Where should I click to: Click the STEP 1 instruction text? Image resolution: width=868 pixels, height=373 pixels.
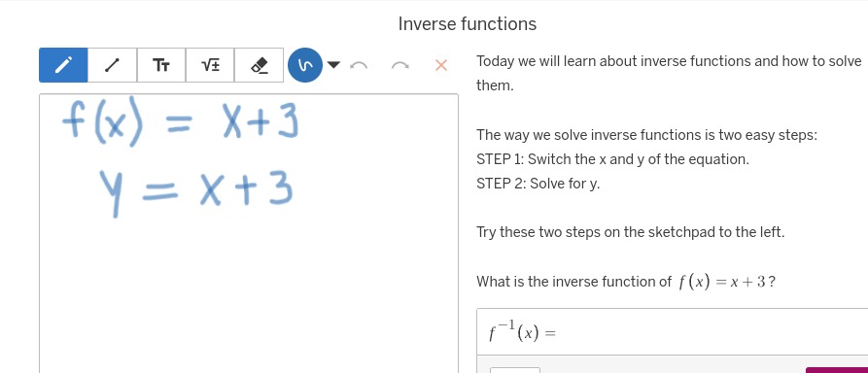tap(612, 159)
